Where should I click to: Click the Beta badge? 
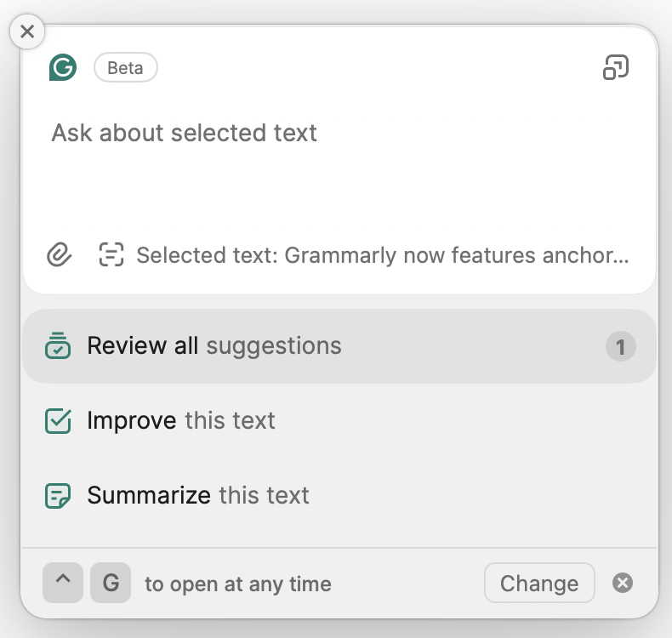click(x=126, y=67)
